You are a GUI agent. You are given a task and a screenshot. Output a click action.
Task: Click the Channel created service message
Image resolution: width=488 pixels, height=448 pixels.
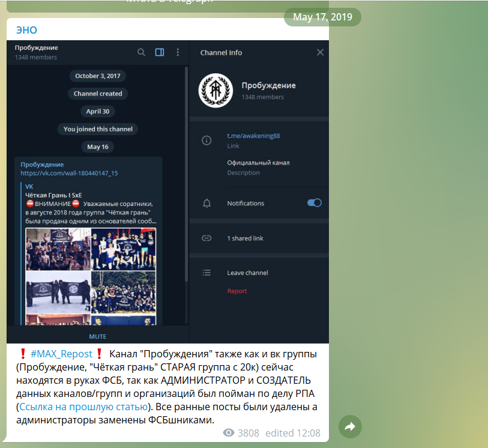98,94
